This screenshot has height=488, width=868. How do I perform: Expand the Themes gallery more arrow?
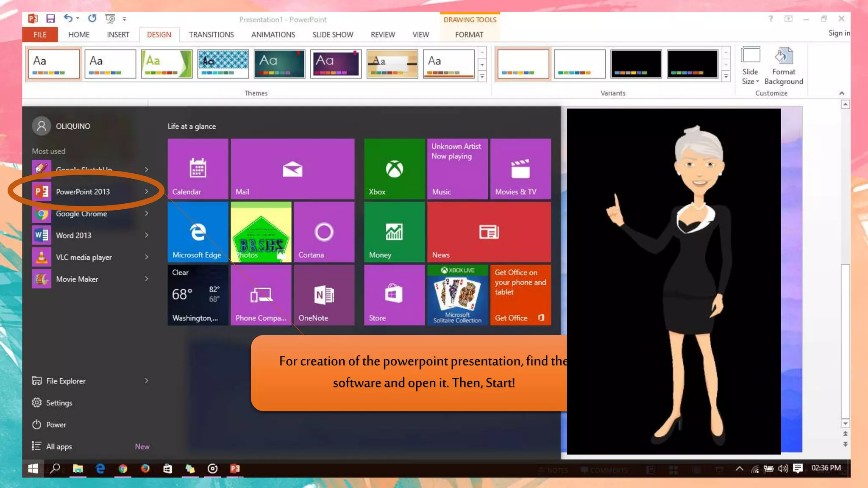click(482, 76)
